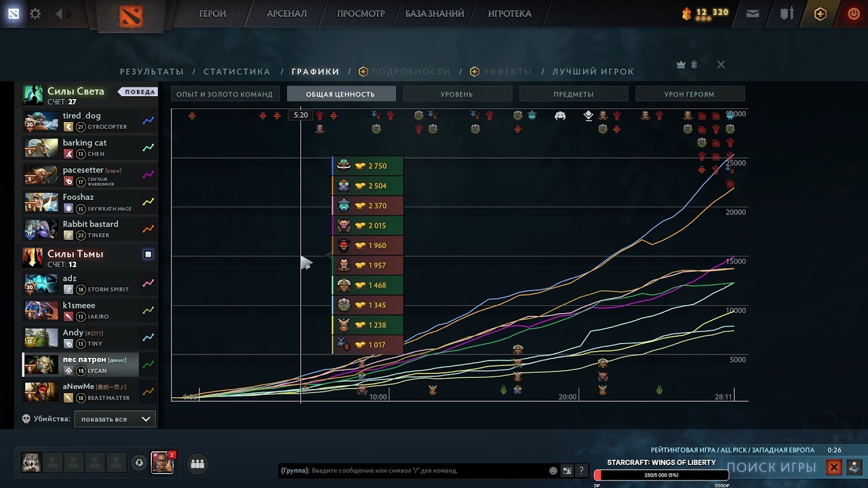
Task: Click the headset voice icon
Action: point(139,463)
